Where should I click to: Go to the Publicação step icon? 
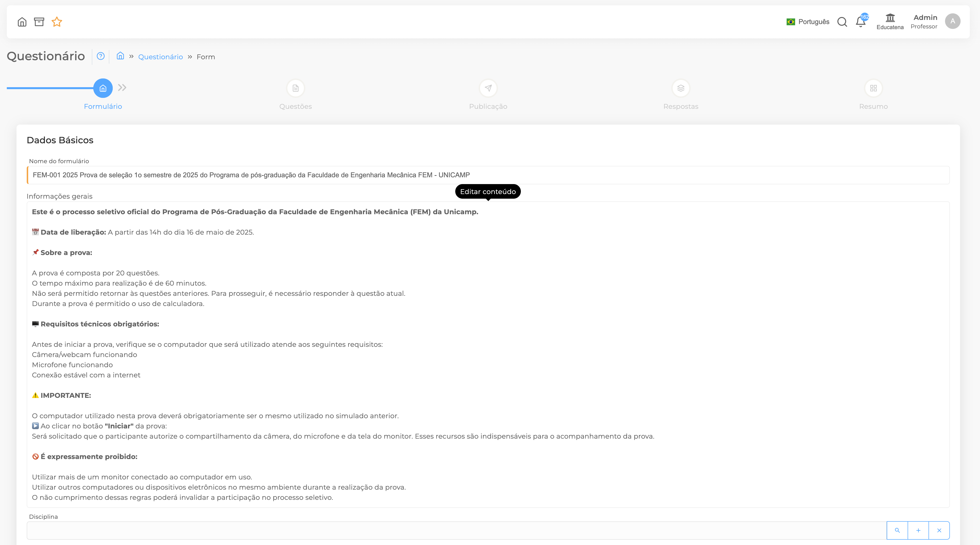tap(488, 88)
